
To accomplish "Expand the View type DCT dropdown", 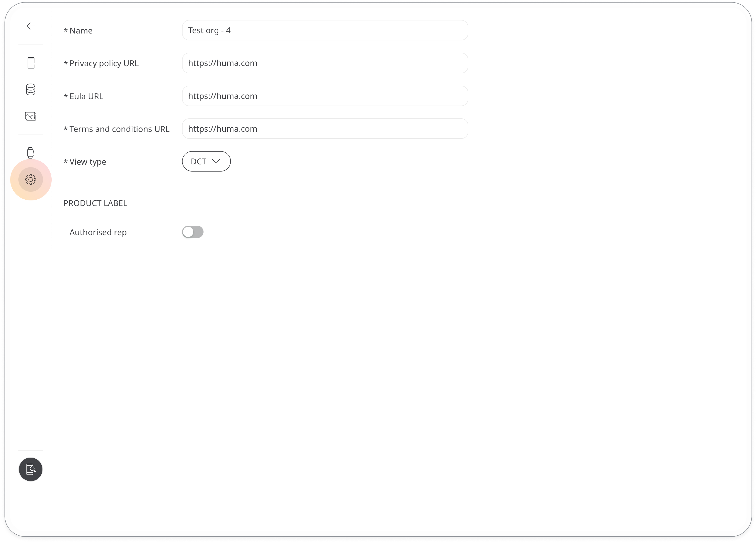I will (x=206, y=161).
